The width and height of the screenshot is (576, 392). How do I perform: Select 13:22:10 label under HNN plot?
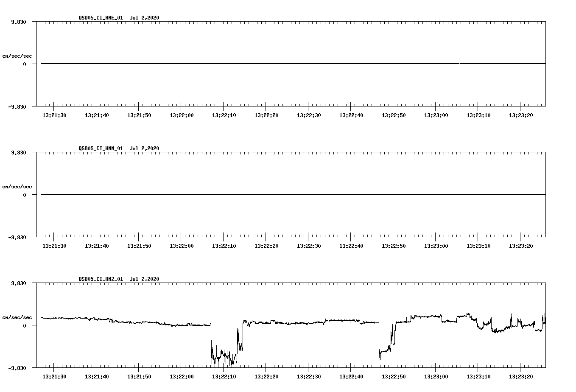tap(224, 246)
